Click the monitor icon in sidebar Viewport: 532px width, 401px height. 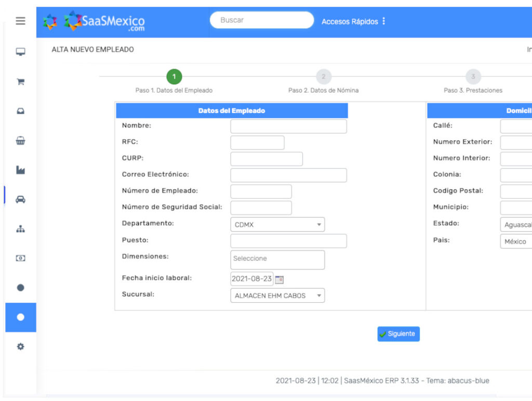[20, 52]
